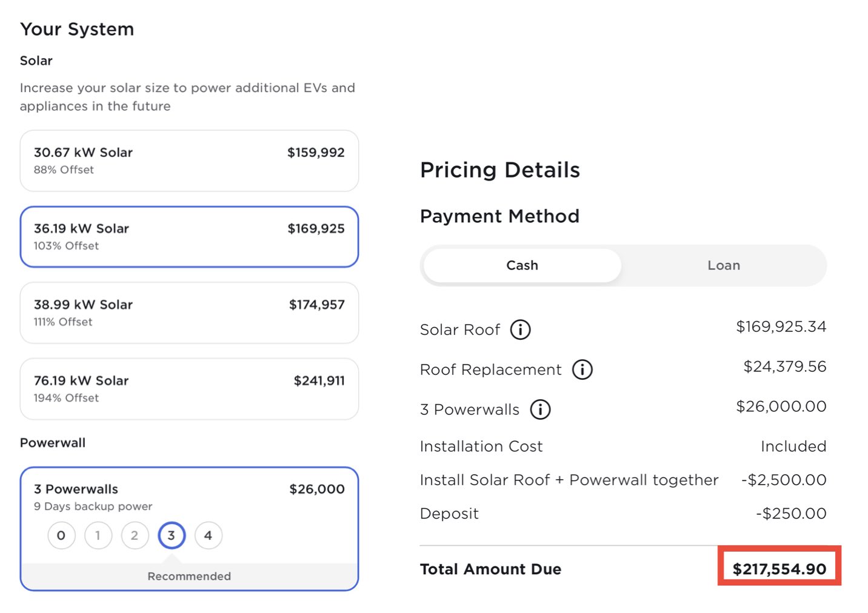This screenshot has width=868, height=613.
Task: Pick the 38.99 kW Solar option
Action: click(x=189, y=313)
